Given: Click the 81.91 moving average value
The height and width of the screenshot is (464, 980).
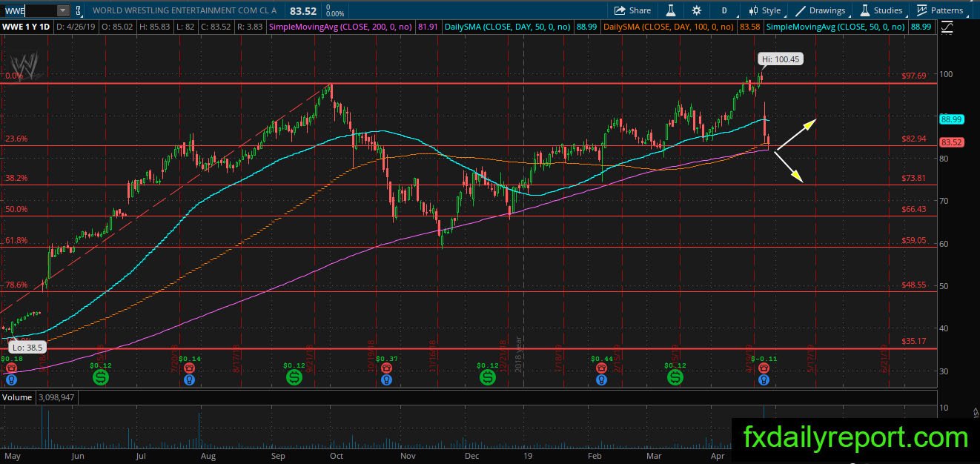Looking at the screenshot, I should pyautogui.click(x=428, y=27).
